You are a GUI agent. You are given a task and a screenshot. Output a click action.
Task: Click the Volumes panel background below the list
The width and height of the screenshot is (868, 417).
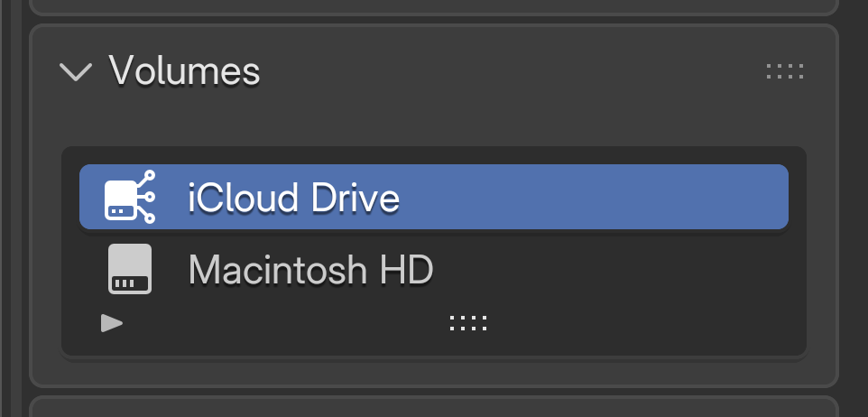(x=433, y=372)
